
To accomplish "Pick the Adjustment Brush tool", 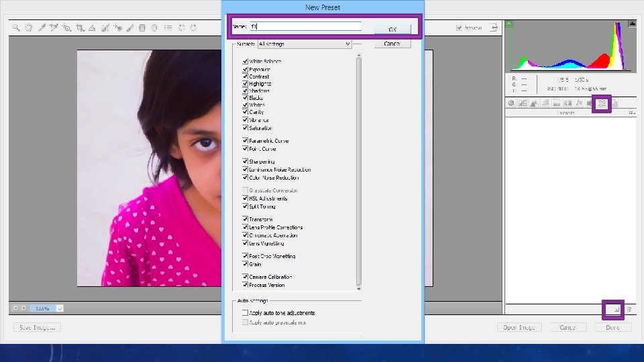I will click(x=129, y=27).
